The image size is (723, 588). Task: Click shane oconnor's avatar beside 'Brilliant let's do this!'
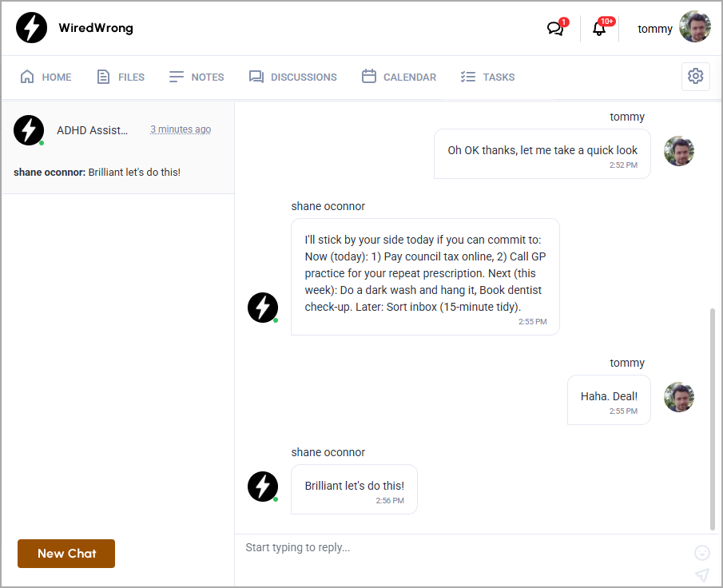click(262, 486)
